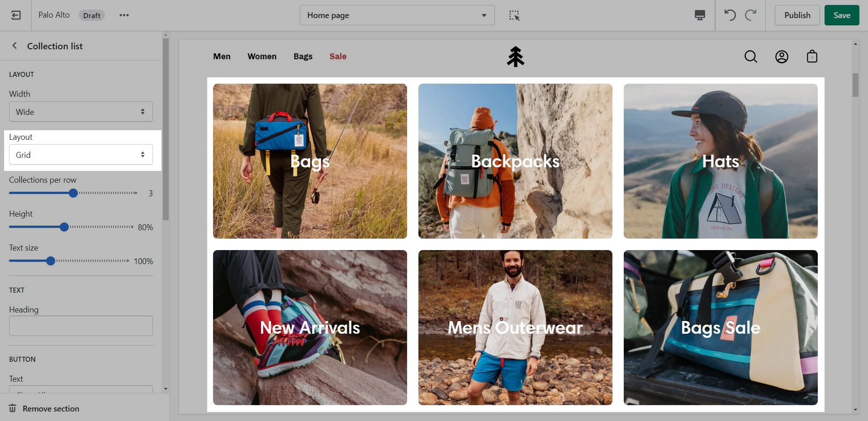Select the Sale menu item
This screenshot has width=868, height=421.
pyautogui.click(x=338, y=57)
